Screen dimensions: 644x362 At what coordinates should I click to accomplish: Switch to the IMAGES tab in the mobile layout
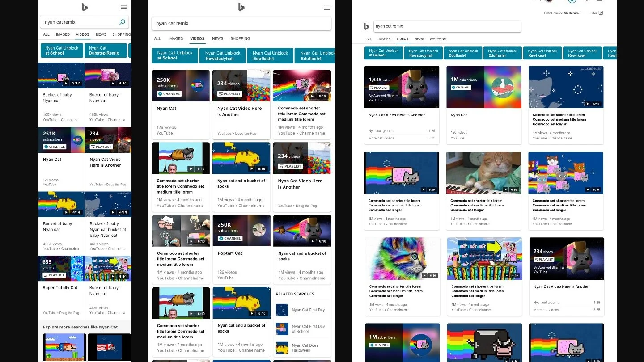tap(63, 34)
